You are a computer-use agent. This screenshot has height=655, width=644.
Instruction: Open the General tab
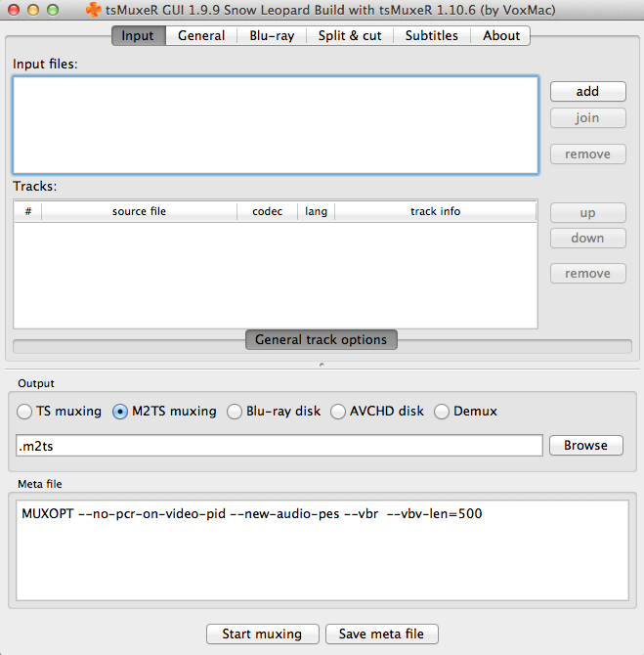pos(201,35)
